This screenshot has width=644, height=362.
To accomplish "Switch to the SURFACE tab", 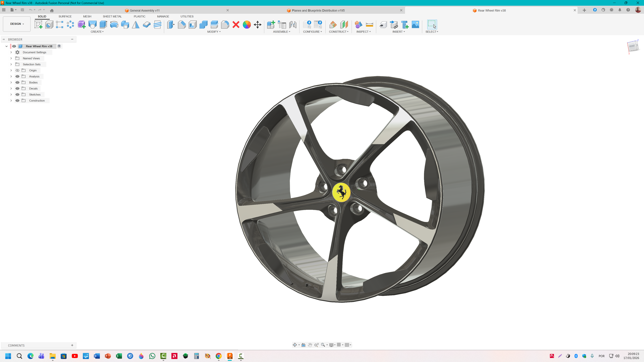I will 65,16.
